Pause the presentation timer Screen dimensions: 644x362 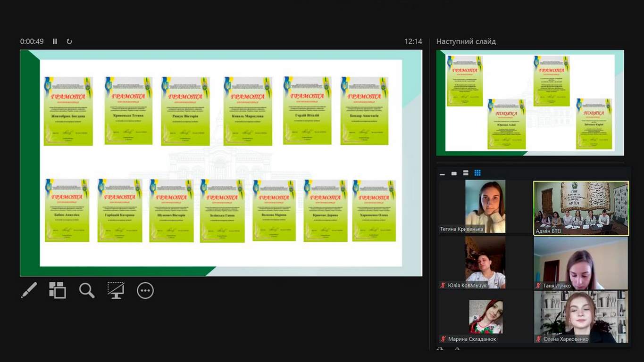tap(55, 41)
